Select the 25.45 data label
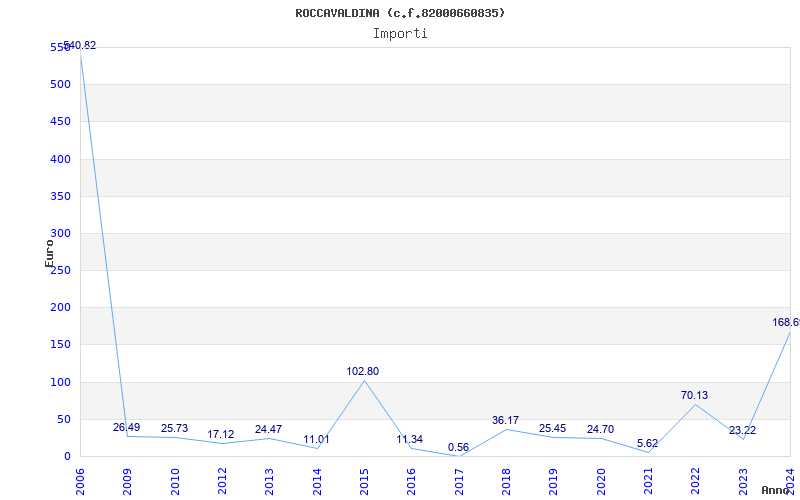Image resolution: width=800 pixels, height=500 pixels. (x=553, y=429)
